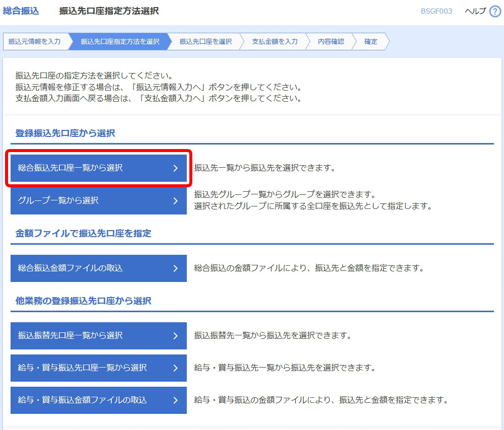The width and height of the screenshot is (504, 430).
Task: Click the ヘルプ label
Action: [475, 11]
